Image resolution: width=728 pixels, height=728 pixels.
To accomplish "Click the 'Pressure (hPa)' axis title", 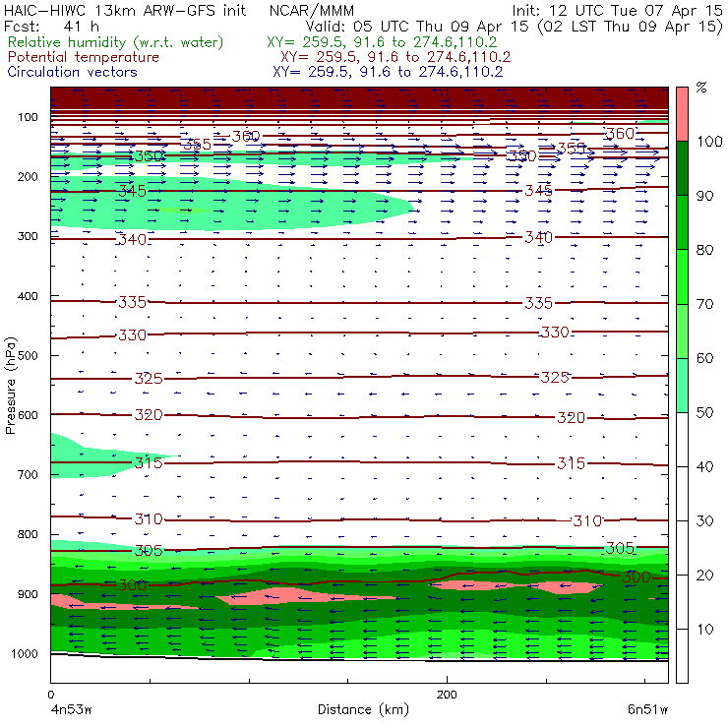I will point(10,386).
